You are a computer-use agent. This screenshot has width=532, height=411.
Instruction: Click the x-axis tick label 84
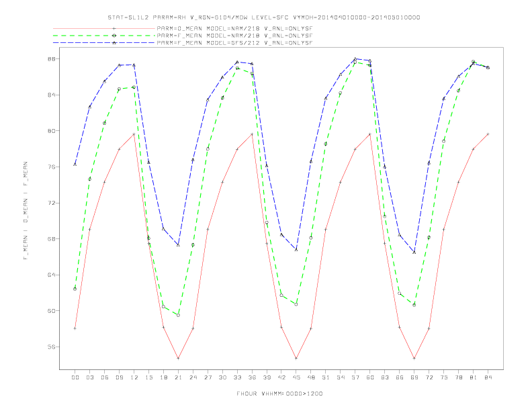[x=488, y=377]
